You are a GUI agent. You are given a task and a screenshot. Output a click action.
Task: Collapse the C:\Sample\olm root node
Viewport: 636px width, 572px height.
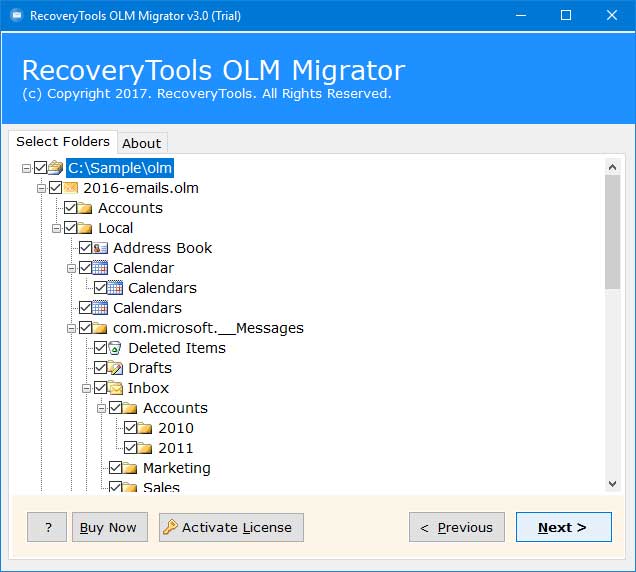pos(26,168)
